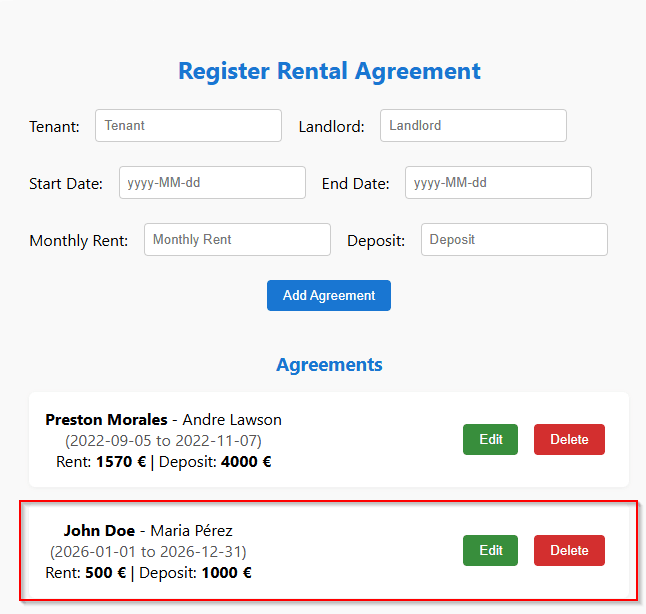Click the Register Rental Agreement heading
Screen dimensions: 646x614
[x=329, y=71]
